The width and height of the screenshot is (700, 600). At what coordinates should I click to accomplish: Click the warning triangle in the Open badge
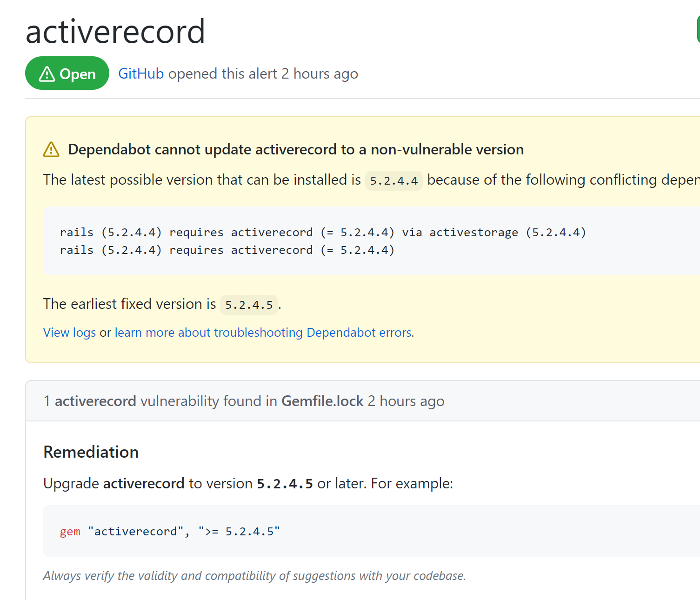[x=47, y=73]
